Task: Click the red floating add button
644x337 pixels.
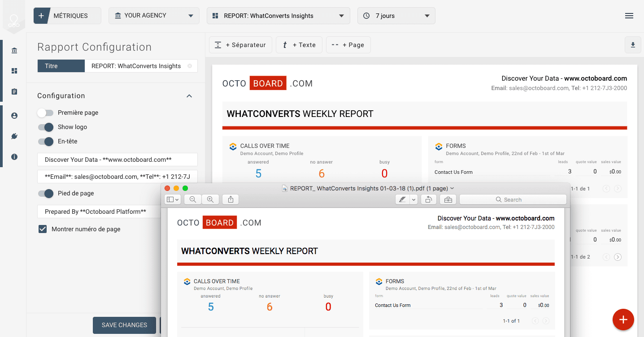Action: click(x=623, y=320)
